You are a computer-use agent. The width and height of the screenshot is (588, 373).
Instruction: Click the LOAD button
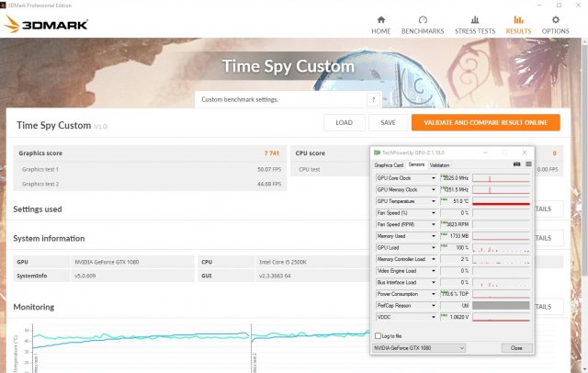[x=344, y=122]
